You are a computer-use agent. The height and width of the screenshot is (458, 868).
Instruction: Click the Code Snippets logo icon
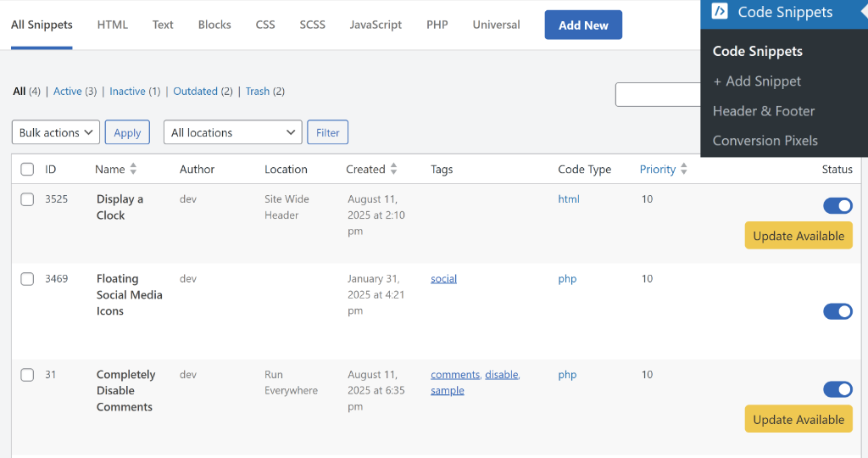pyautogui.click(x=719, y=11)
